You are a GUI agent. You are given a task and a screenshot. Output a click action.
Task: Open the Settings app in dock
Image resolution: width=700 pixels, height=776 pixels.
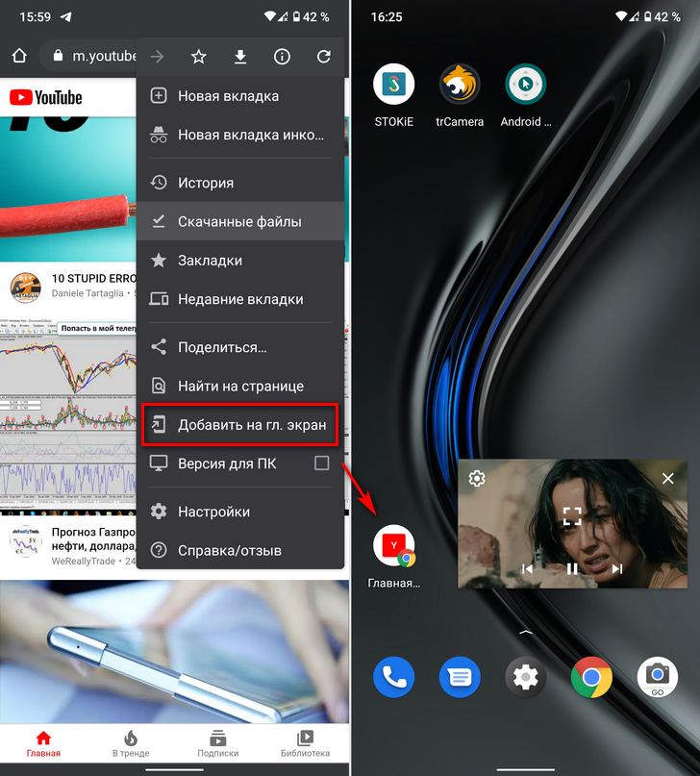pyautogui.click(x=525, y=677)
